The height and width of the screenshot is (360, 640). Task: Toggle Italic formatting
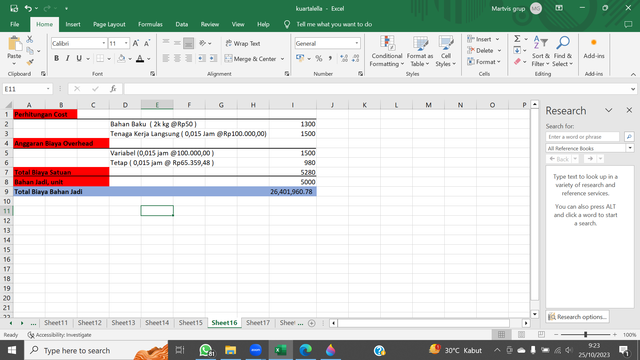(67, 58)
